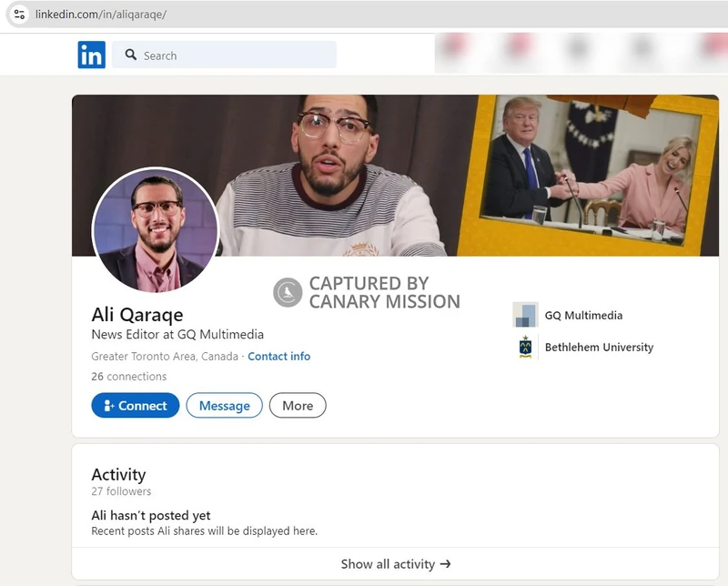Open the profile banner cover image

(x=395, y=175)
